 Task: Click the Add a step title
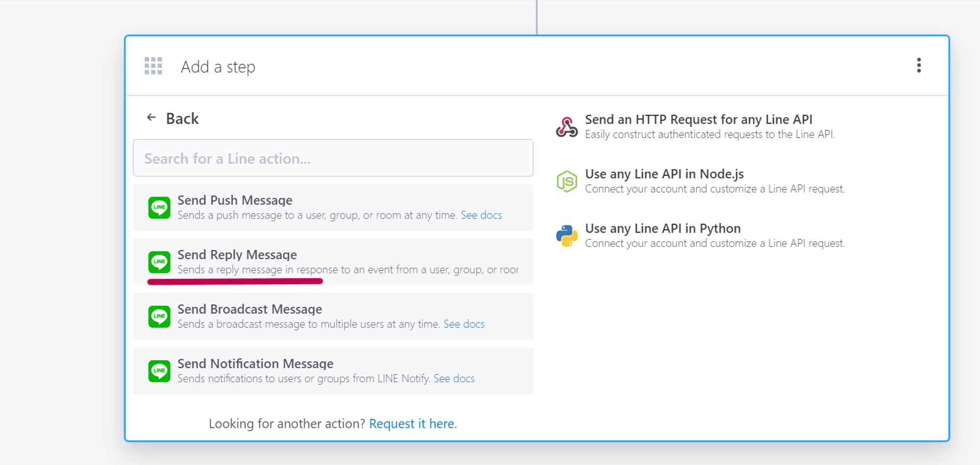(218, 67)
